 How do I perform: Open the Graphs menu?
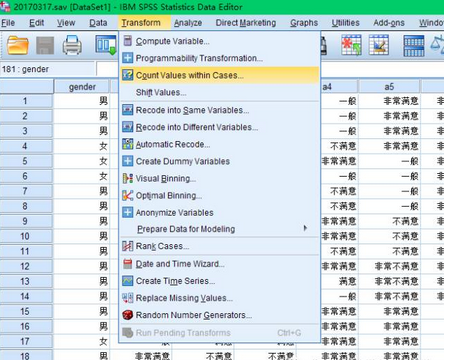pos(304,23)
